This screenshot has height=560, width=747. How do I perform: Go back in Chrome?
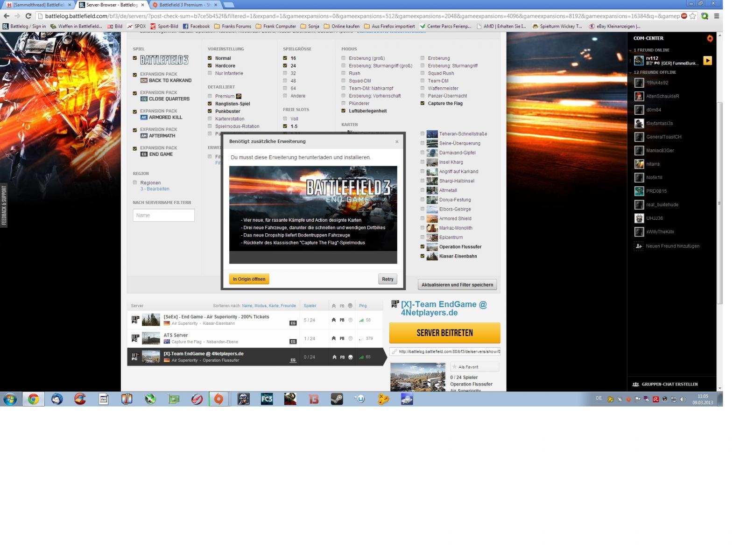[6, 16]
